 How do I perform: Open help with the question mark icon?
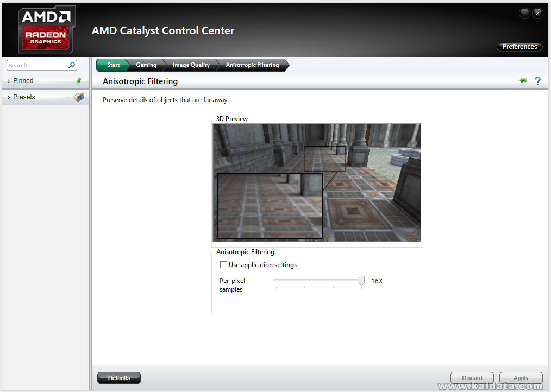click(537, 81)
